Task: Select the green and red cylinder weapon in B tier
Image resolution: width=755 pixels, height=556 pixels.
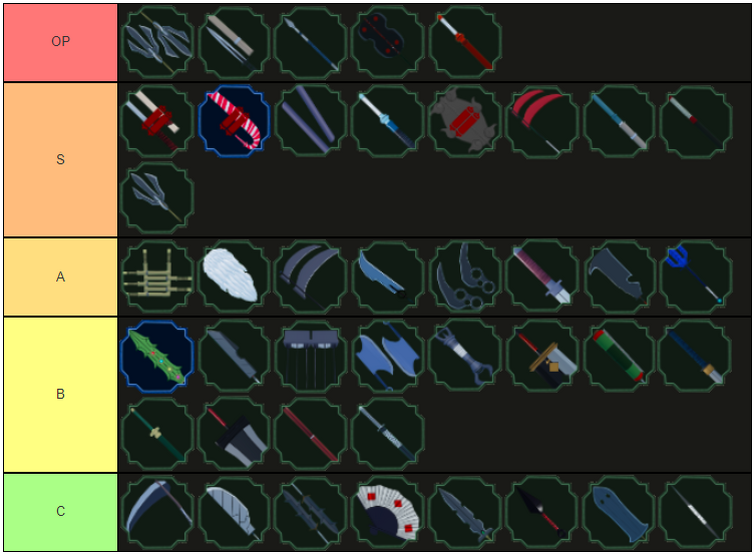Action: coord(619,357)
